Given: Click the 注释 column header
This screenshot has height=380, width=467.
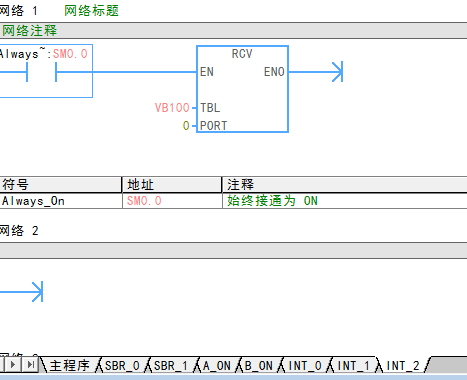Looking at the screenshot, I should (x=345, y=184).
